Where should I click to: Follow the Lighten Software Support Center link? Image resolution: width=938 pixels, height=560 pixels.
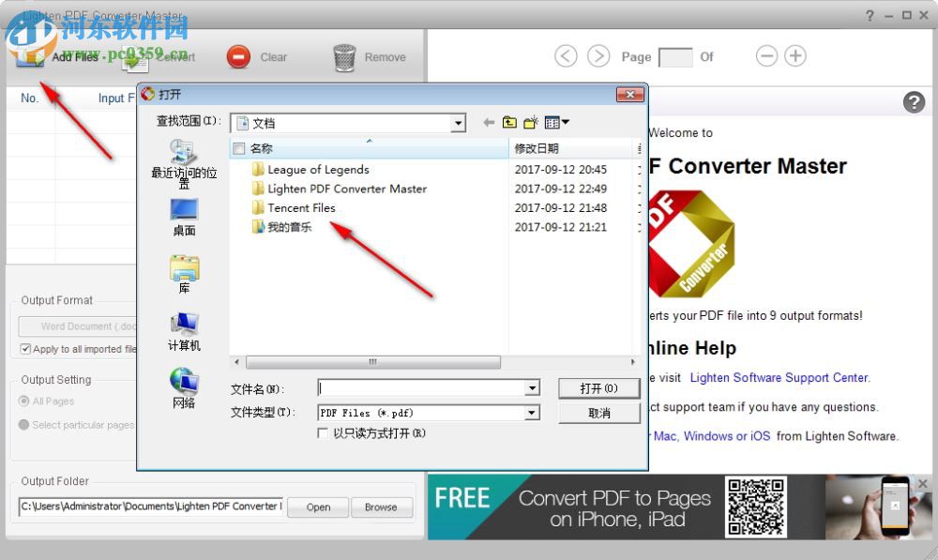(779, 377)
